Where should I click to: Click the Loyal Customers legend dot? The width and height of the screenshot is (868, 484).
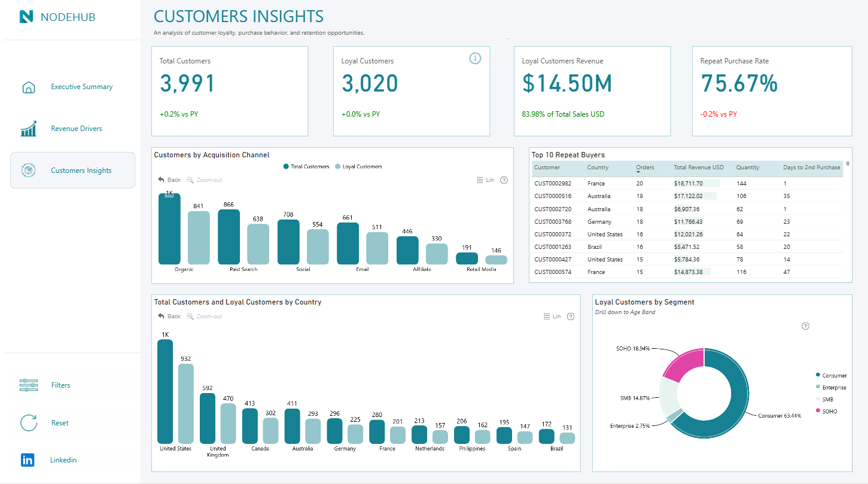pos(338,167)
